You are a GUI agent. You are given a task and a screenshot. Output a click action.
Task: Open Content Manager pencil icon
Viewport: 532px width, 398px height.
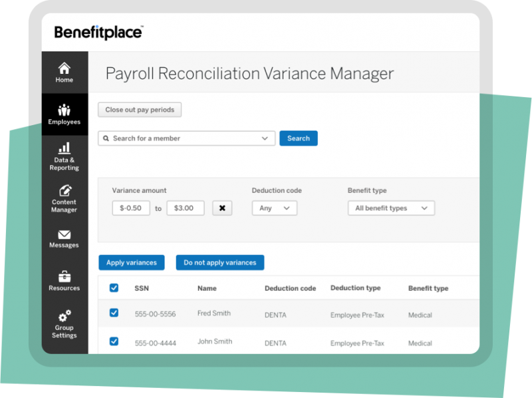coord(65,190)
